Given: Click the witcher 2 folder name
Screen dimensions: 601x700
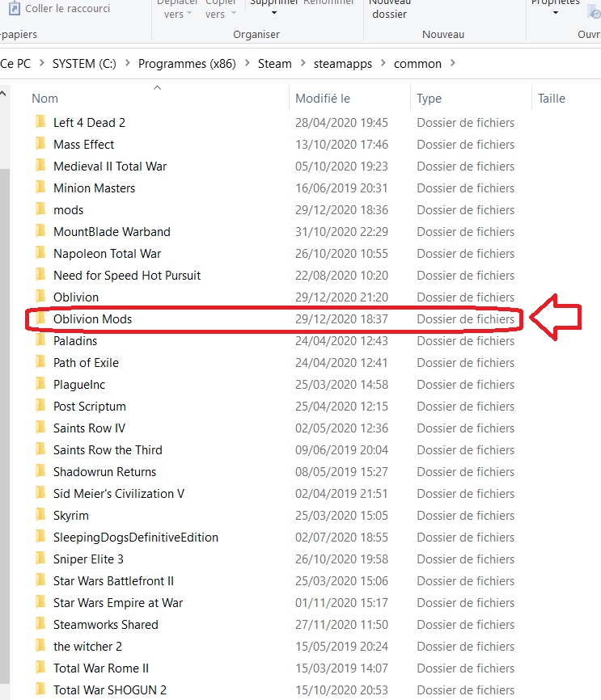Looking at the screenshot, I should click(87, 647).
